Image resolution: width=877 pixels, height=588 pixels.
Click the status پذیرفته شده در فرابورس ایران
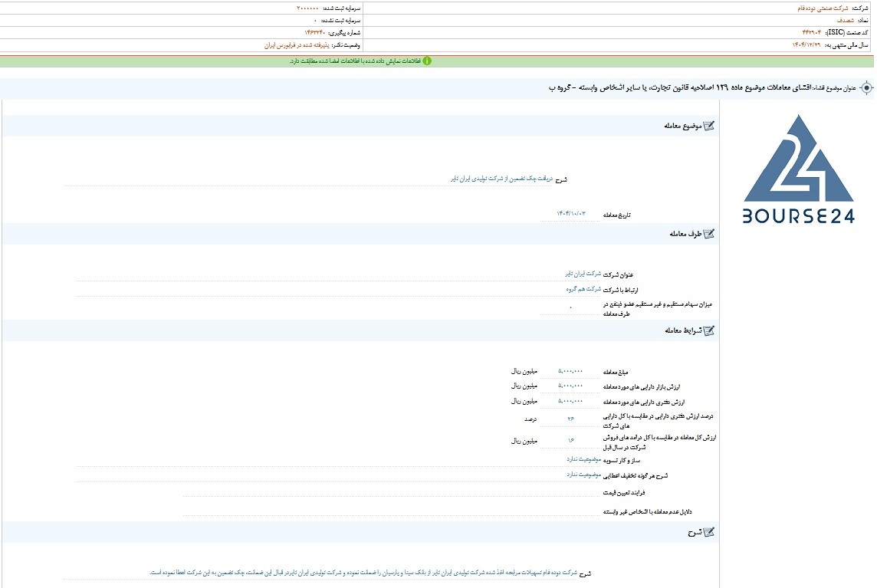[x=297, y=45]
